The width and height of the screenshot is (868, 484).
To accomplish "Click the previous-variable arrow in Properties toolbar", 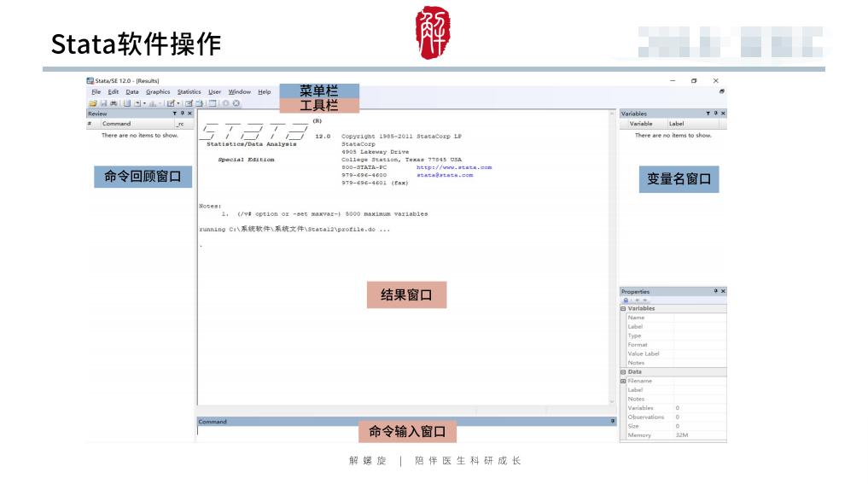I will click(638, 300).
